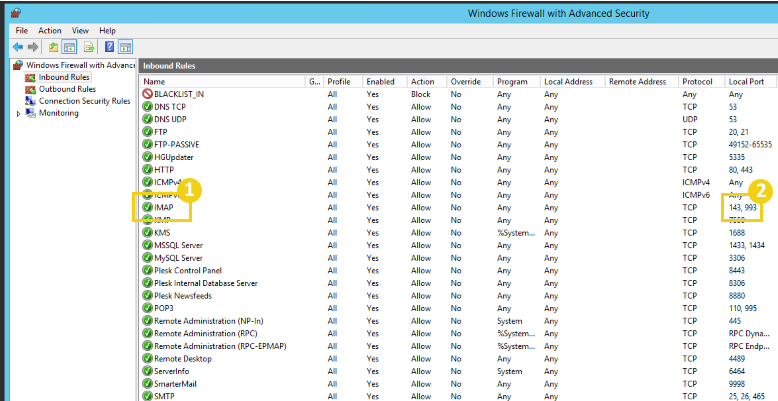778x401 pixels.
Task: Select the IMAP rule name
Action: (164, 207)
